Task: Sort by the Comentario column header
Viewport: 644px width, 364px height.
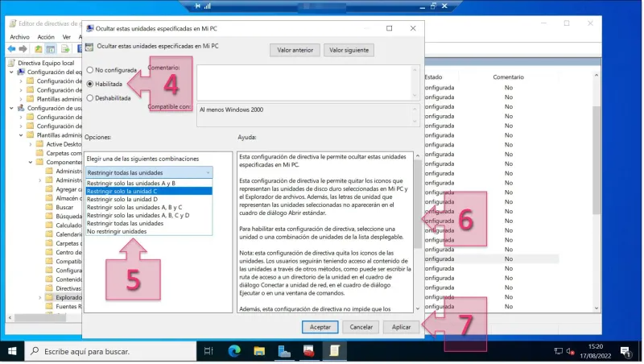Action: 509,77
